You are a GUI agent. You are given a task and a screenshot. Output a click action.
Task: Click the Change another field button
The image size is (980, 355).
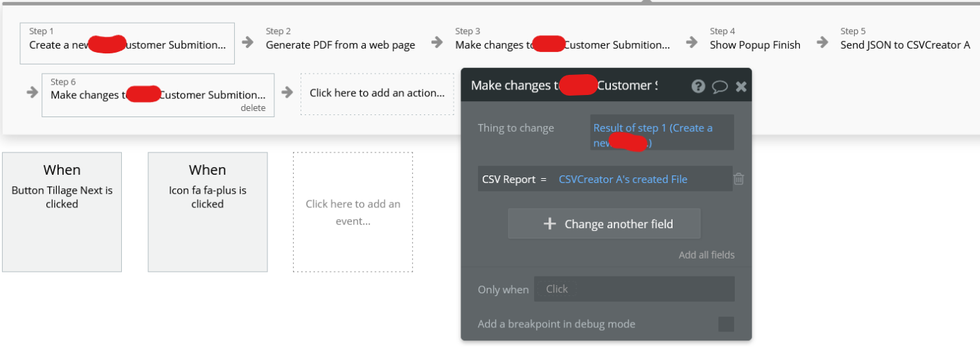pyautogui.click(x=605, y=224)
